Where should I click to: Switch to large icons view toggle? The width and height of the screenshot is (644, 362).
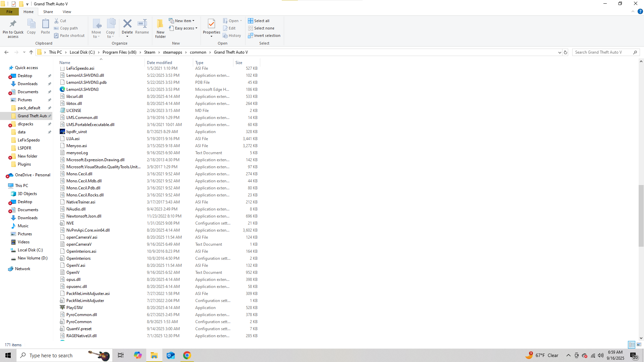[x=639, y=345]
